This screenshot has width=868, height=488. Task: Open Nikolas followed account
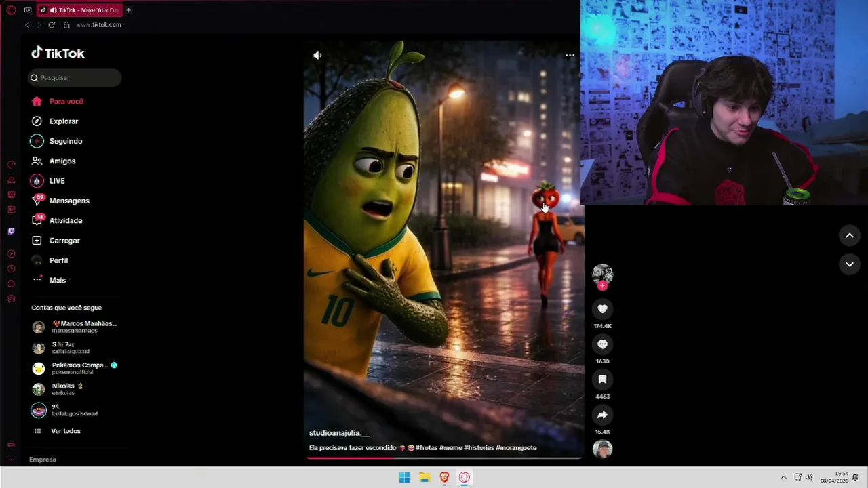click(x=58, y=389)
